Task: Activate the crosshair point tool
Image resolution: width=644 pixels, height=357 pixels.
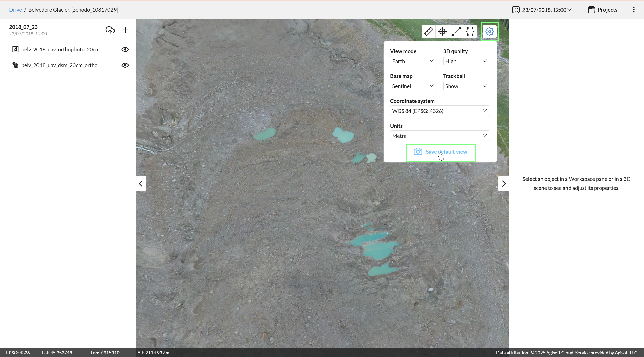Action: (442, 32)
